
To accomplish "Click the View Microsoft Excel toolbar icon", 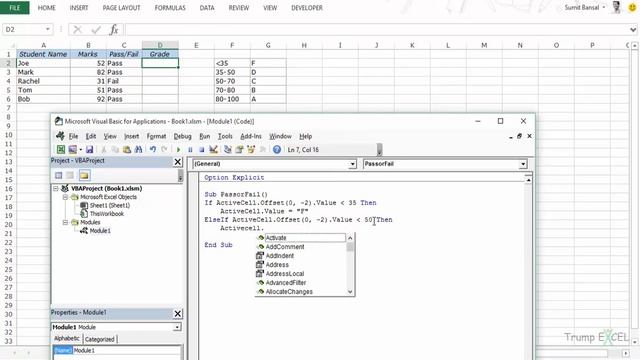I will pos(61,150).
